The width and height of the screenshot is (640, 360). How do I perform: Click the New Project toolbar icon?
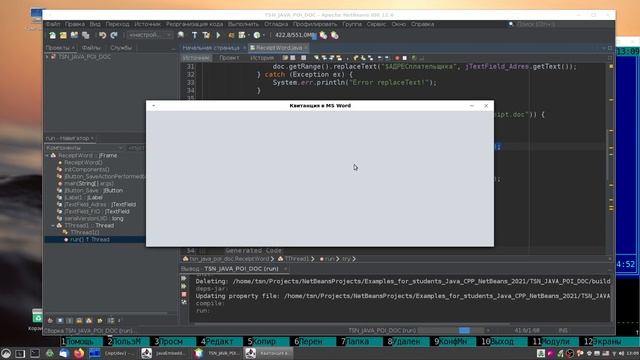tap(63, 36)
